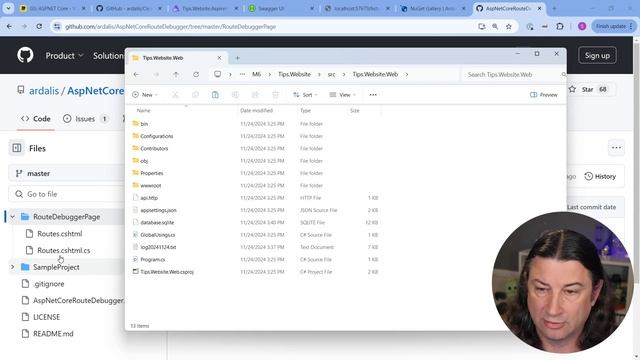Screen dimensions: 640x360
Task: Click the Sign up button on GitHub
Action: point(597,56)
